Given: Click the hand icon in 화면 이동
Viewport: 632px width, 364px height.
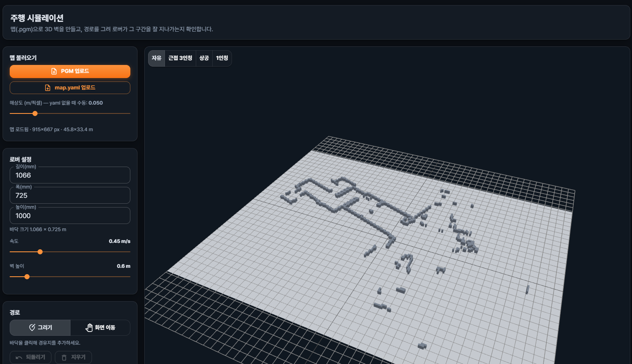Looking at the screenshot, I should point(89,328).
